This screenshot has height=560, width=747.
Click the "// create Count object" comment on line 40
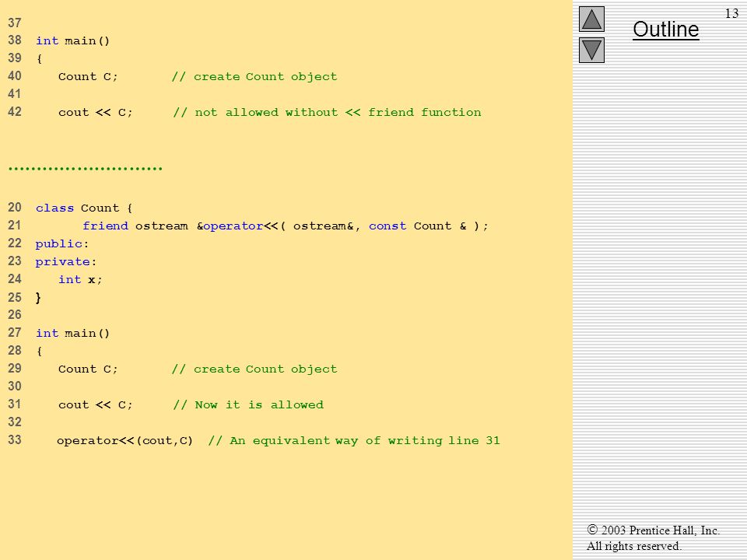[x=254, y=77]
